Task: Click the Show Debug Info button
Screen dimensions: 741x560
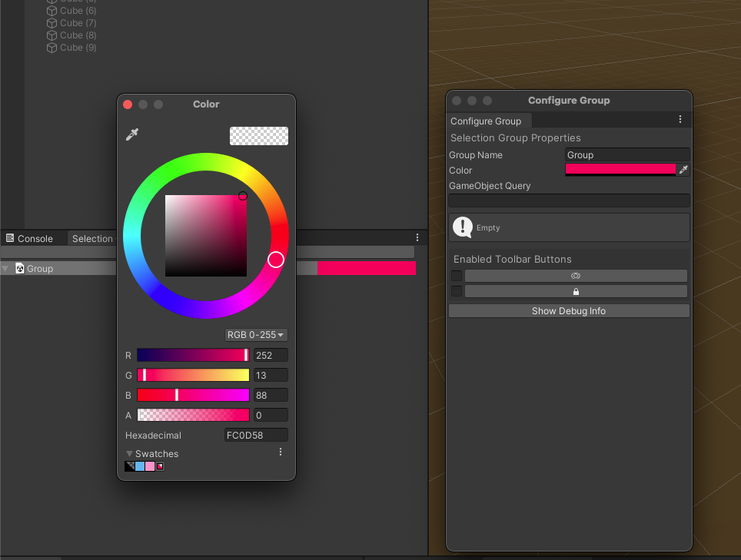Action: pyautogui.click(x=568, y=310)
